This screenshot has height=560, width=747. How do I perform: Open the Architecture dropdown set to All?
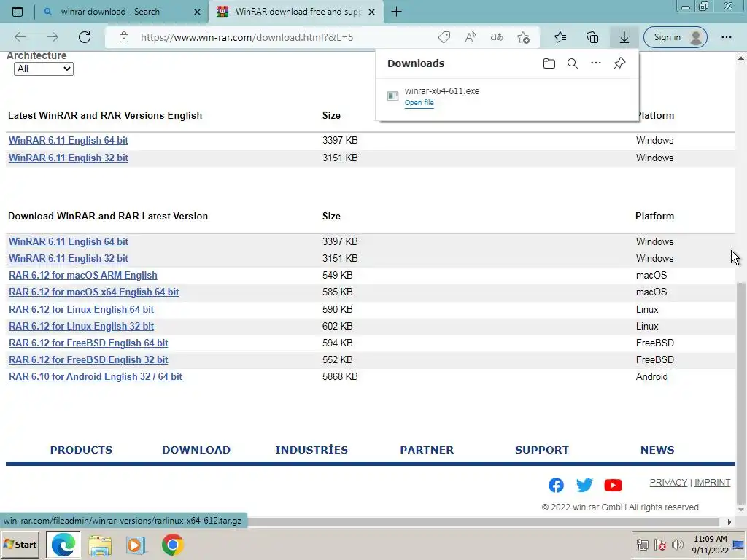point(43,69)
